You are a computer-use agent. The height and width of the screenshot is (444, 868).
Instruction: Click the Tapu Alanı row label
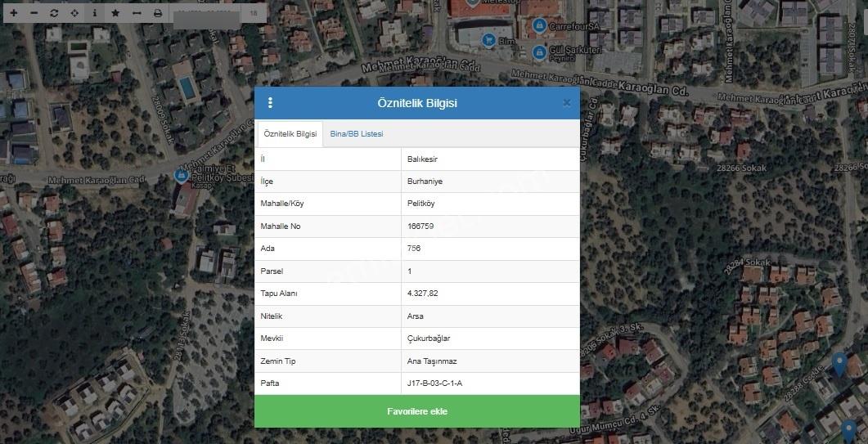[x=278, y=294]
